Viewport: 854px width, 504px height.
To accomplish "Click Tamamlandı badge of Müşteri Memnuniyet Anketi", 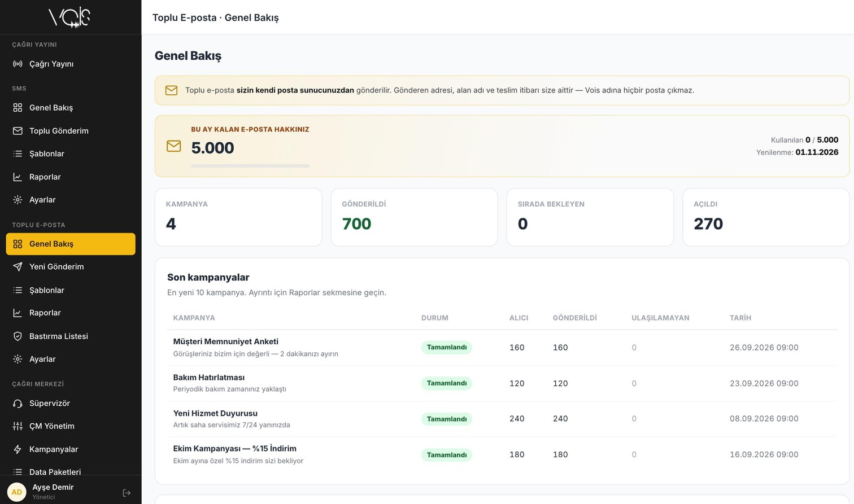I will [447, 348].
